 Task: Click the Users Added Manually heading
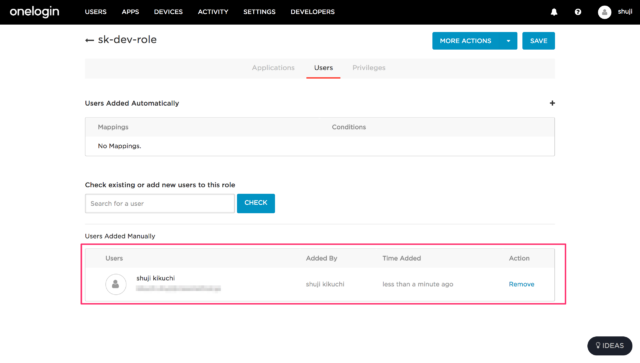click(120, 236)
